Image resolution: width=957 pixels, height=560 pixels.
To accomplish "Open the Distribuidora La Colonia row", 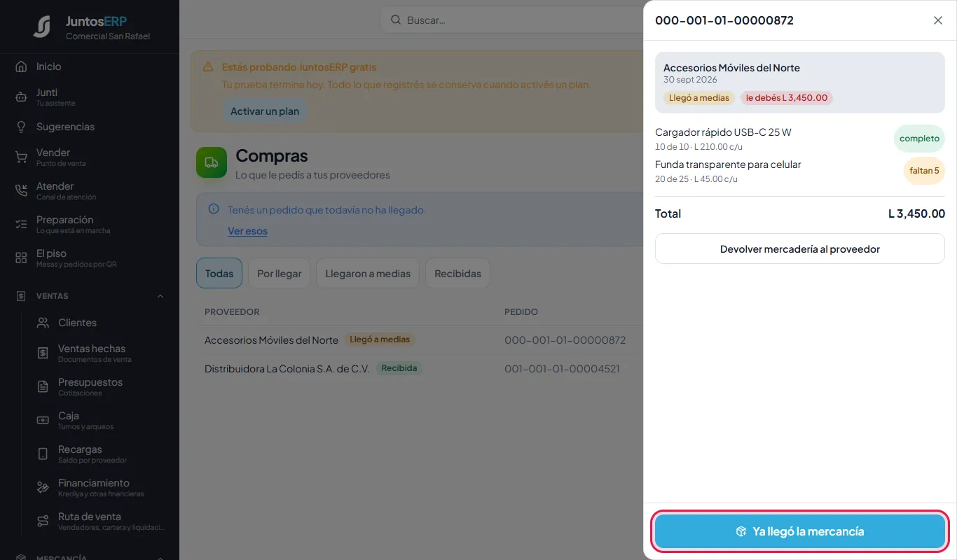I will [x=420, y=368].
